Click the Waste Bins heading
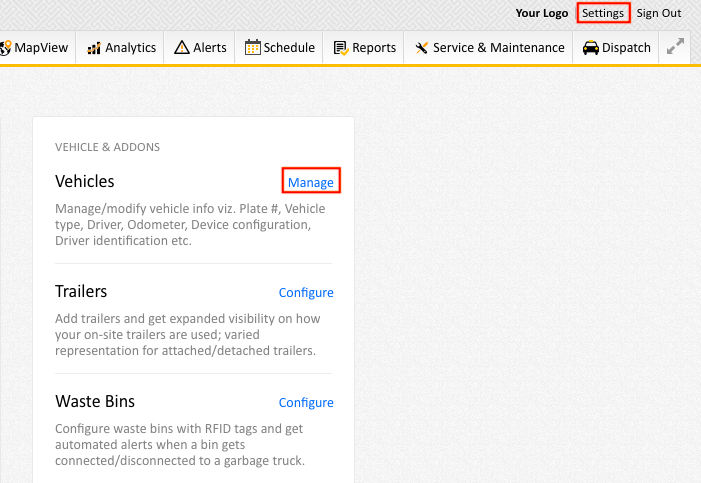Screen dimensions: 701x483 click(x=95, y=401)
